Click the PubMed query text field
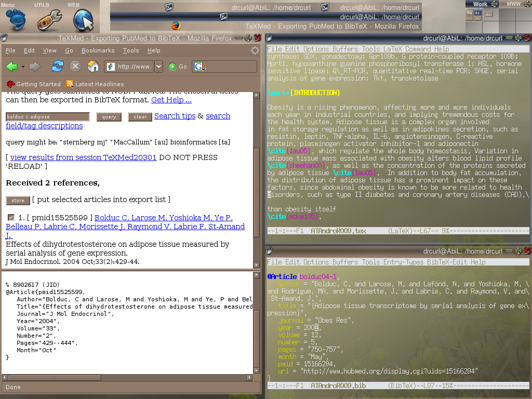This screenshot has height=399, width=532. tap(48, 117)
